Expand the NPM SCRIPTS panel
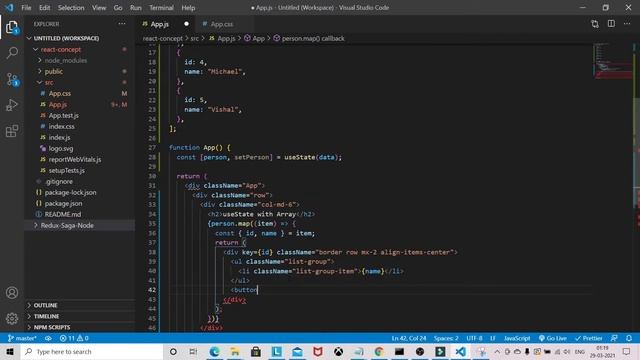640x360 pixels. [80, 327]
